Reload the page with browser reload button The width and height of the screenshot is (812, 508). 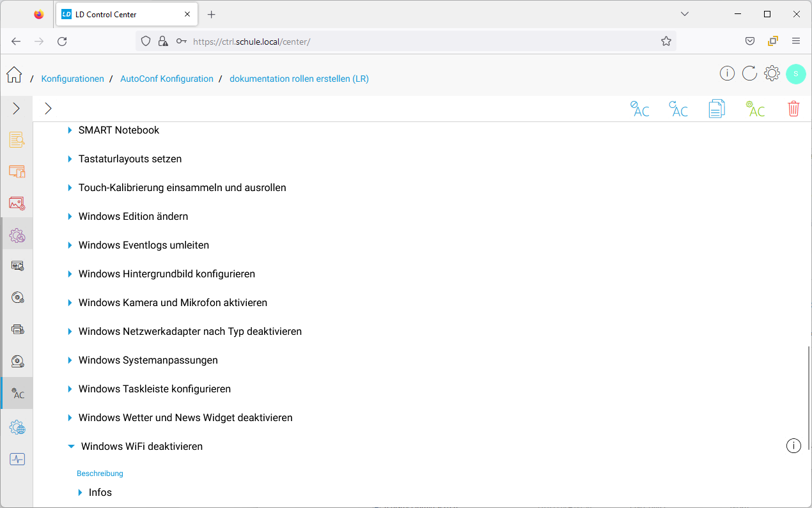pos(62,41)
